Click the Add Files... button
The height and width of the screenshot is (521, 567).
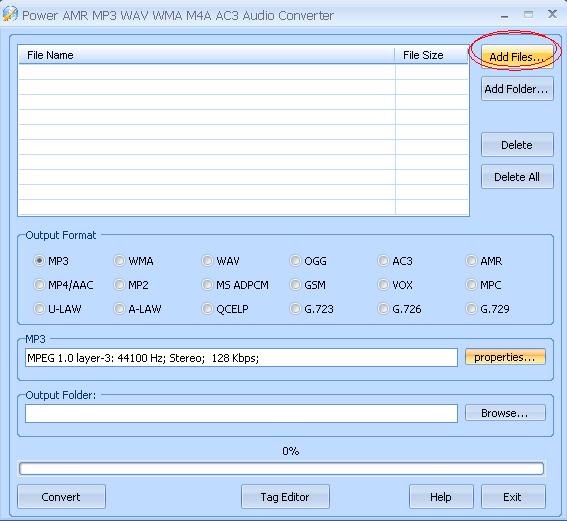coord(517,57)
